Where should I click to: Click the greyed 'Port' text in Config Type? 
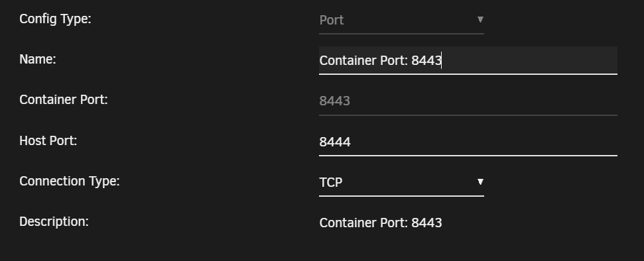pyautogui.click(x=332, y=20)
